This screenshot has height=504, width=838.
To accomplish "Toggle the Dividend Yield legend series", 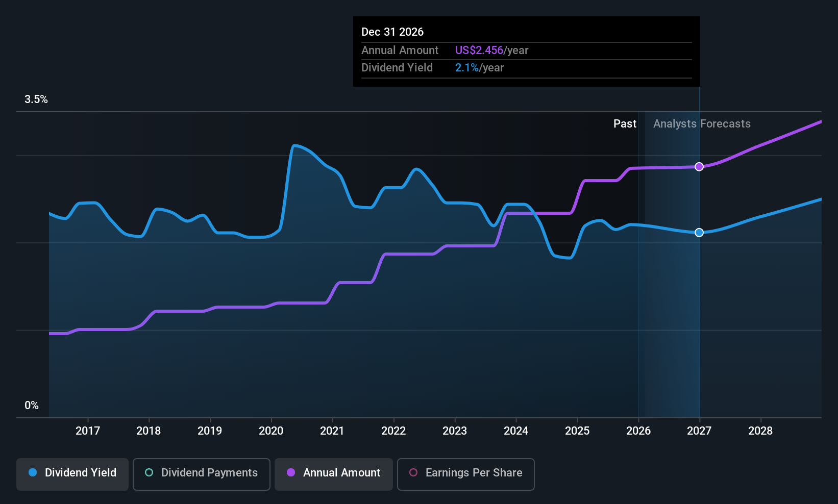I will coord(72,474).
